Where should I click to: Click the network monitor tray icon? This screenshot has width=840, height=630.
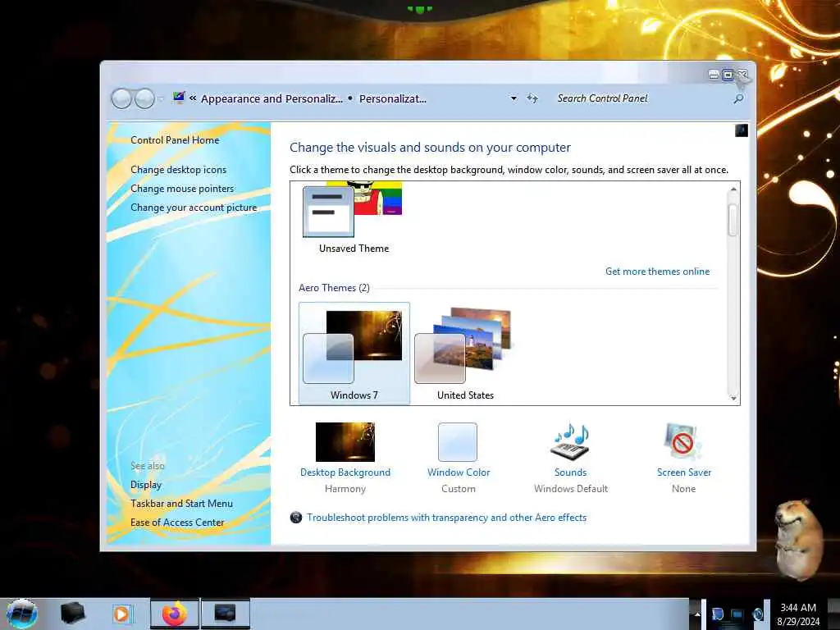pyautogui.click(x=737, y=614)
